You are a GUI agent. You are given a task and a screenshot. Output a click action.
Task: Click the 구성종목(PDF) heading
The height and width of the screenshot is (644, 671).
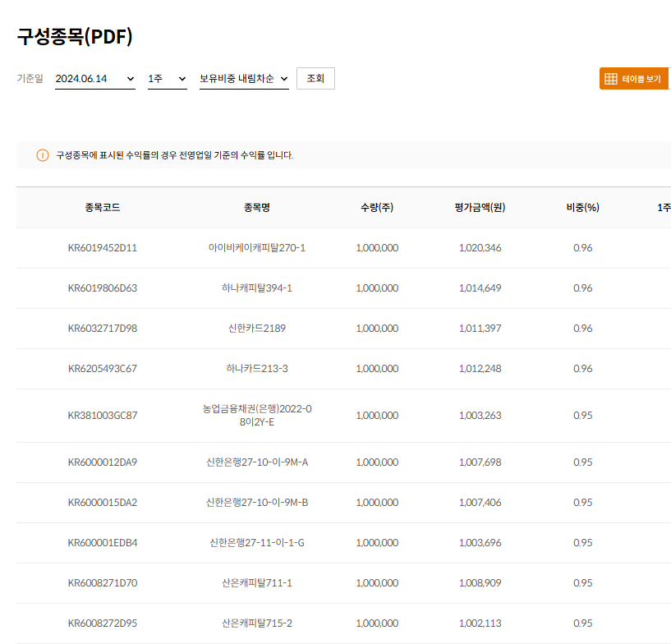pos(75,36)
